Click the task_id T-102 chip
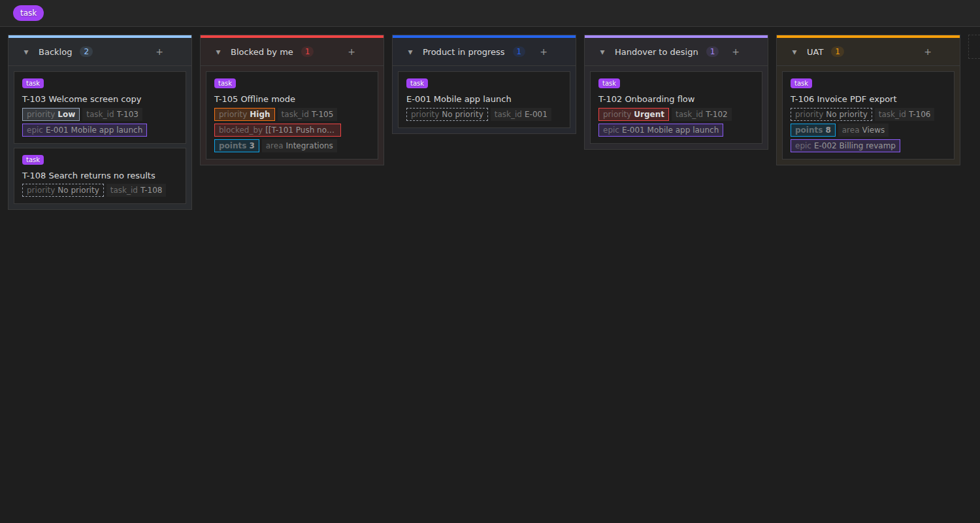The height and width of the screenshot is (523, 980). point(702,114)
